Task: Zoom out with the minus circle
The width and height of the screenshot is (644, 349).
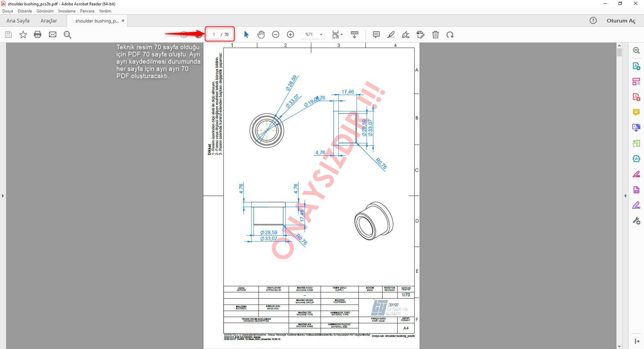Action: 276,35
